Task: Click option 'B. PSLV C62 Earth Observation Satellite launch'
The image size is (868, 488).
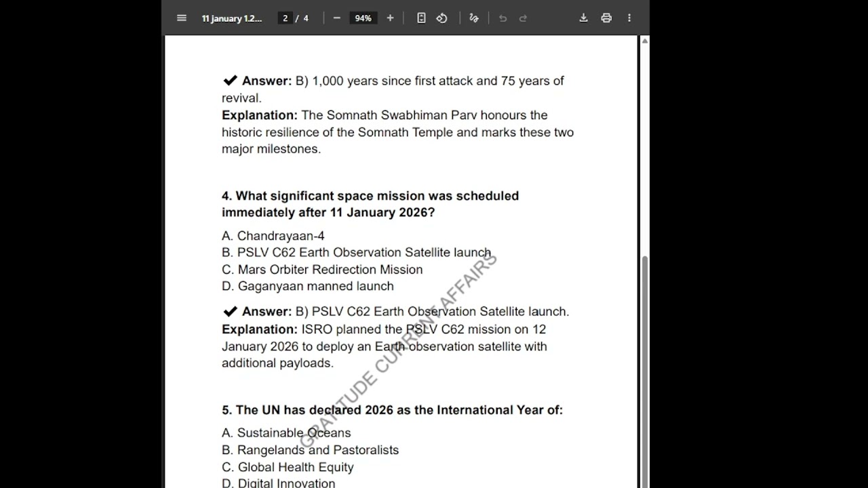Action: [357, 252]
